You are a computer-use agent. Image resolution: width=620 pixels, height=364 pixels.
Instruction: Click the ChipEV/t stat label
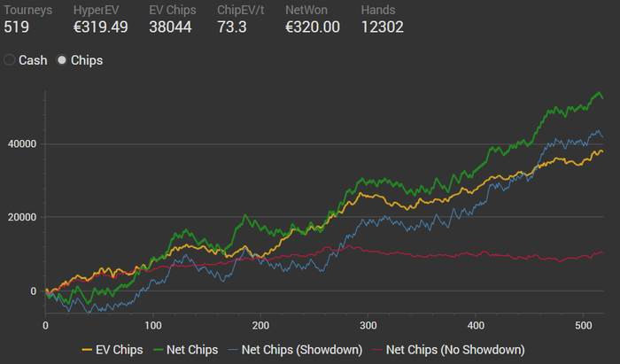(240, 10)
